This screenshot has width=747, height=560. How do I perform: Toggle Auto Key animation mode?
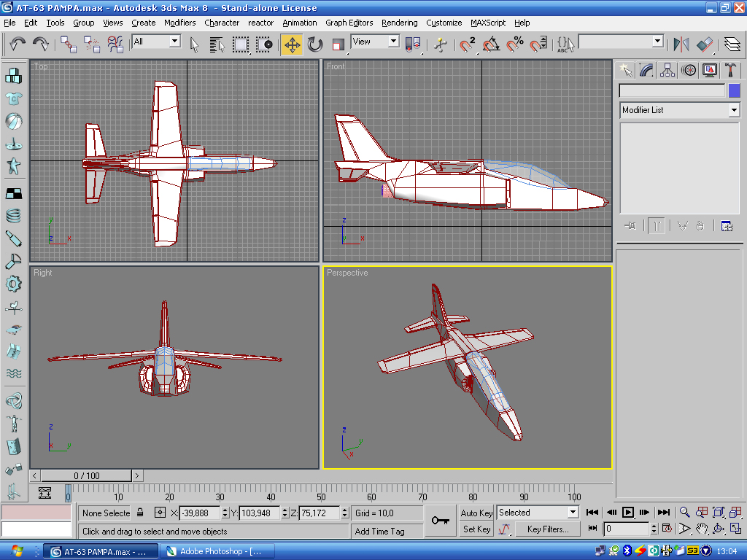coord(476,513)
